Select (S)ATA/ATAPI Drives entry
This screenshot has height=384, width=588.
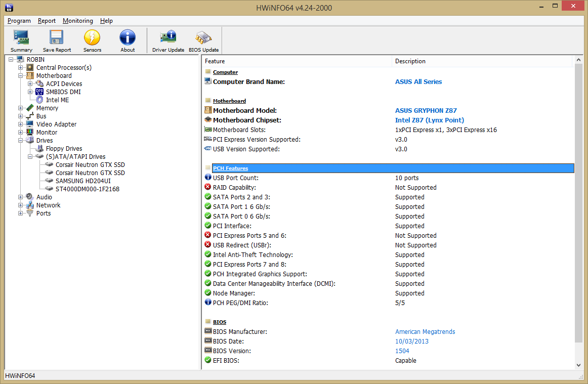[75, 157]
